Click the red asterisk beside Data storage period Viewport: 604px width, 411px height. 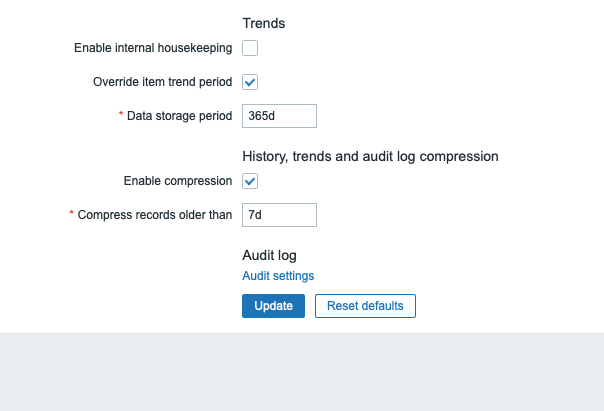121,115
